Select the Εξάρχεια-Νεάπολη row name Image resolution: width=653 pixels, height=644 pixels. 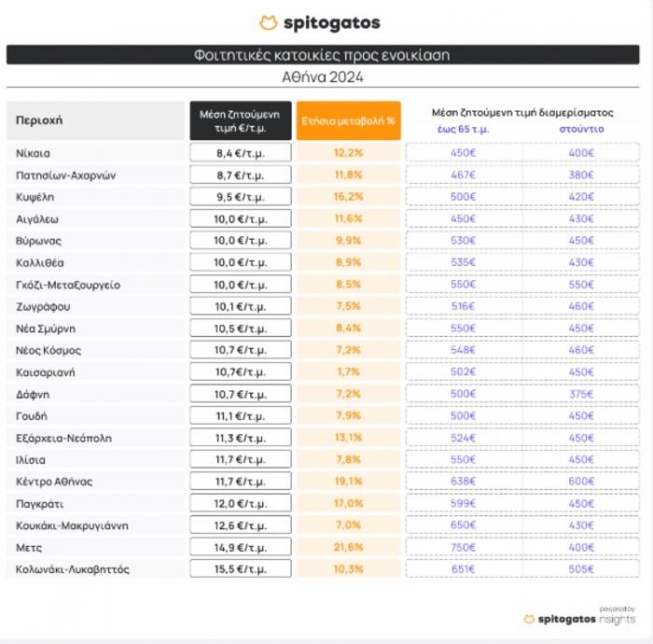click(x=63, y=439)
